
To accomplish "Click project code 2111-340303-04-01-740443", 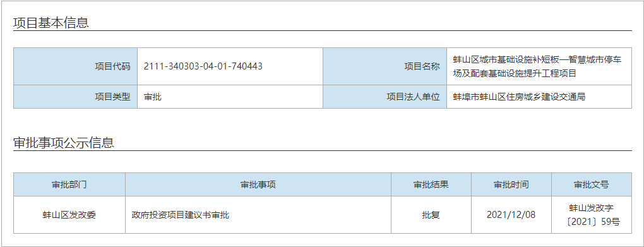I will (x=203, y=66).
